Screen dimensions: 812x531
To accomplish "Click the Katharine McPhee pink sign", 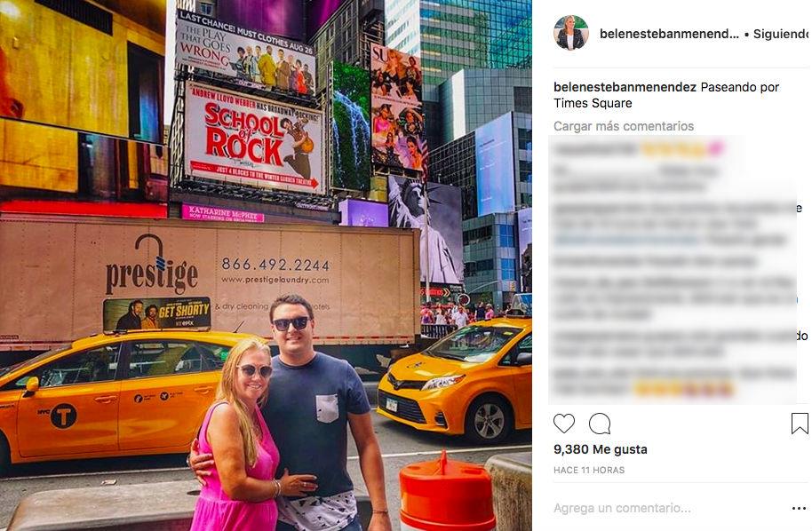I will [x=223, y=213].
